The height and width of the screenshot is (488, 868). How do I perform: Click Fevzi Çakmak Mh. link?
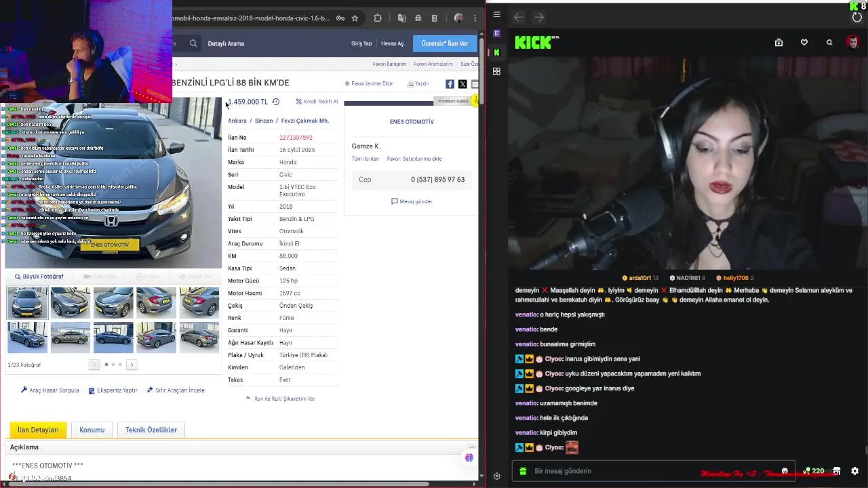(x=305, y=121)
